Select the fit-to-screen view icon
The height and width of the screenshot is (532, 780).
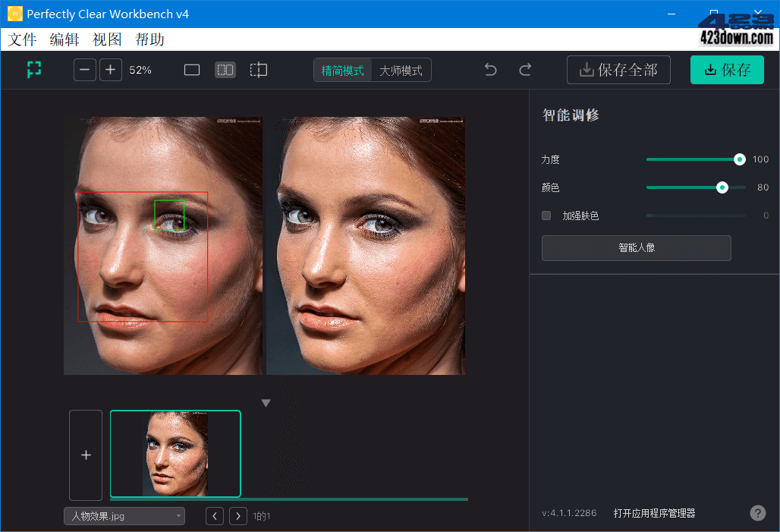(x=33, y=69)
